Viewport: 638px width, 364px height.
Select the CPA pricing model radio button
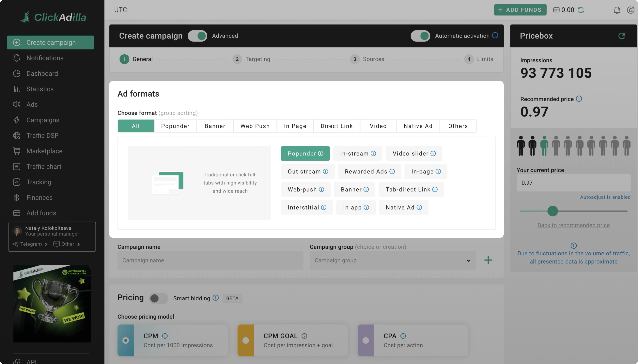point(366,340)
